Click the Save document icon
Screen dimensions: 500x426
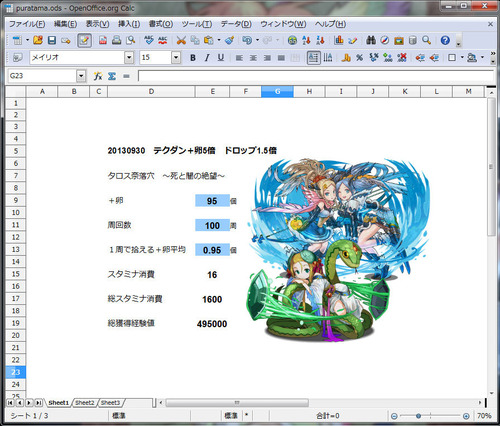[x=52, y=41]
